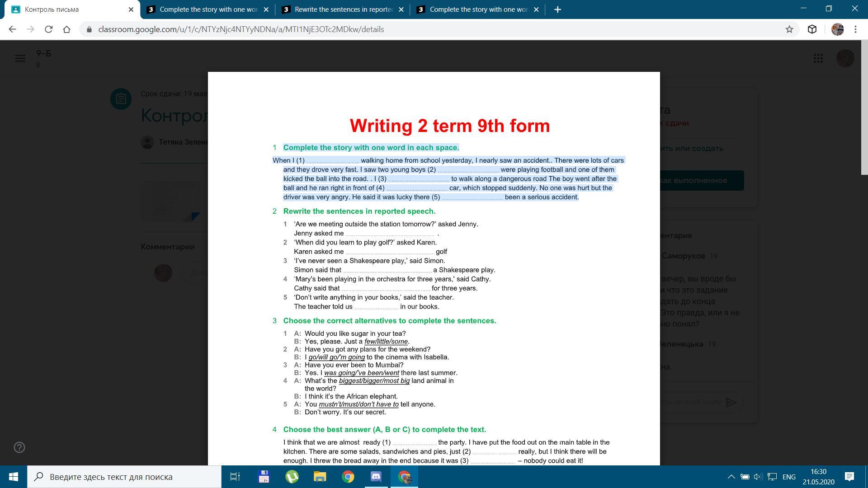Open Chrome three-dot options menu
Screen dimensions: 868x488
(x=855, y=29)
